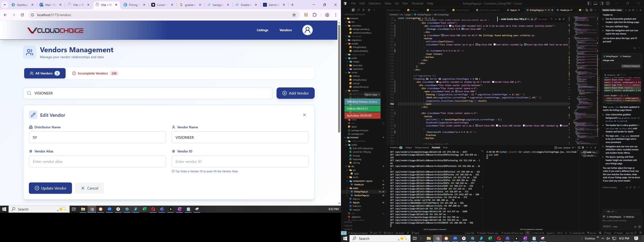Open the Terminal menu in Cursor

point(417,4)
